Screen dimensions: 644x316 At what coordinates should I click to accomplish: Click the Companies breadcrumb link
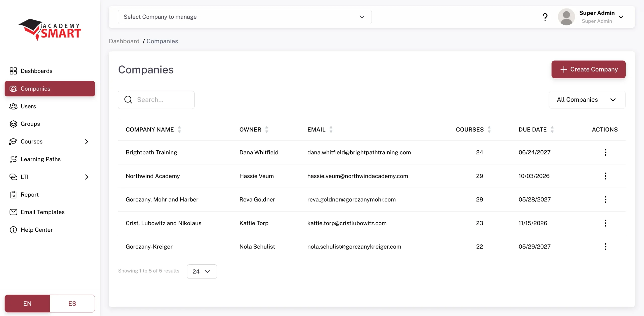(162, 41)
